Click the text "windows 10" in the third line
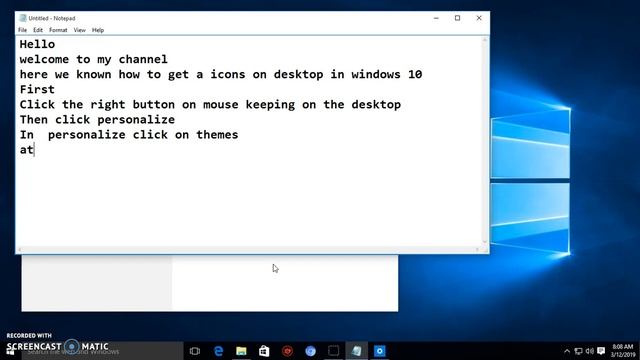The image size is (640, 360). (387, 74)
